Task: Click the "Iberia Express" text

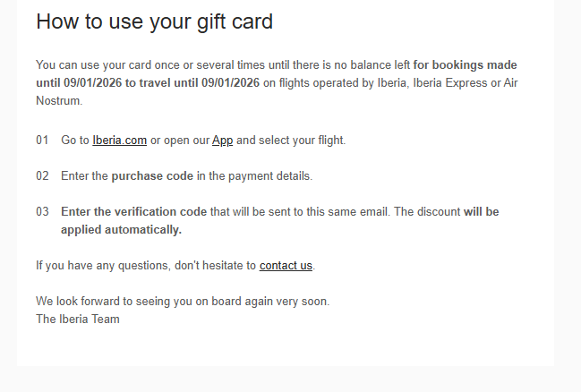Action: (426, 83)
